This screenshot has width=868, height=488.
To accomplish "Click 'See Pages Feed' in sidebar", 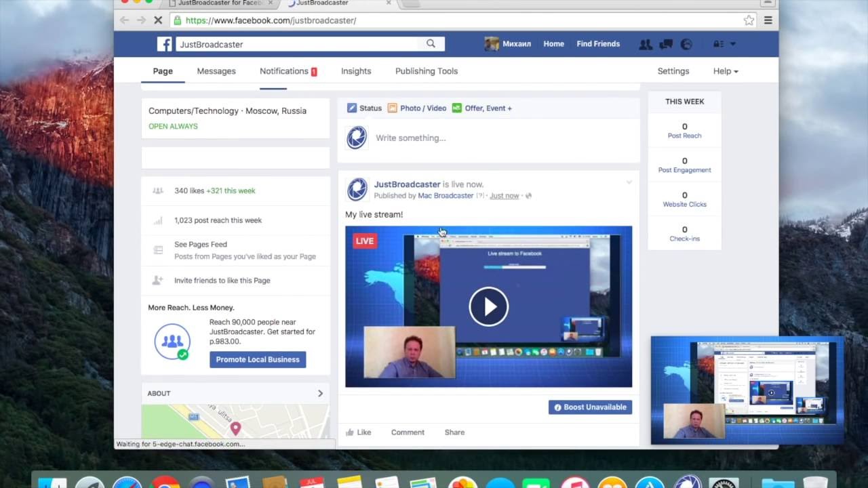I will pyautogui.click(x=201, y=245).
